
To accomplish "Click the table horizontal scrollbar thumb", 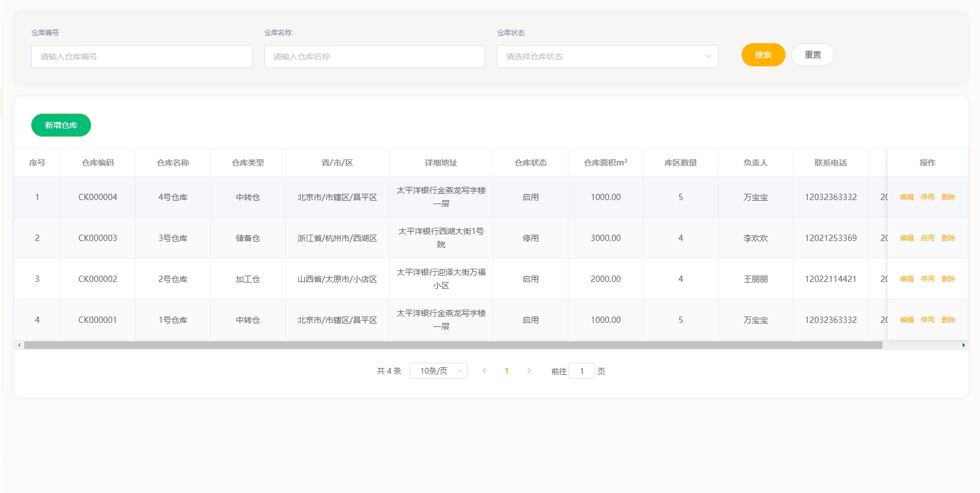I will pos(453,345).
